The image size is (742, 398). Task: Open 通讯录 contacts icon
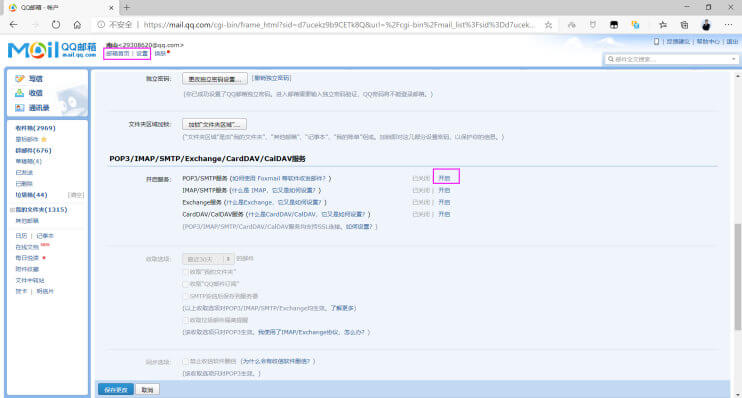point(19,108)
